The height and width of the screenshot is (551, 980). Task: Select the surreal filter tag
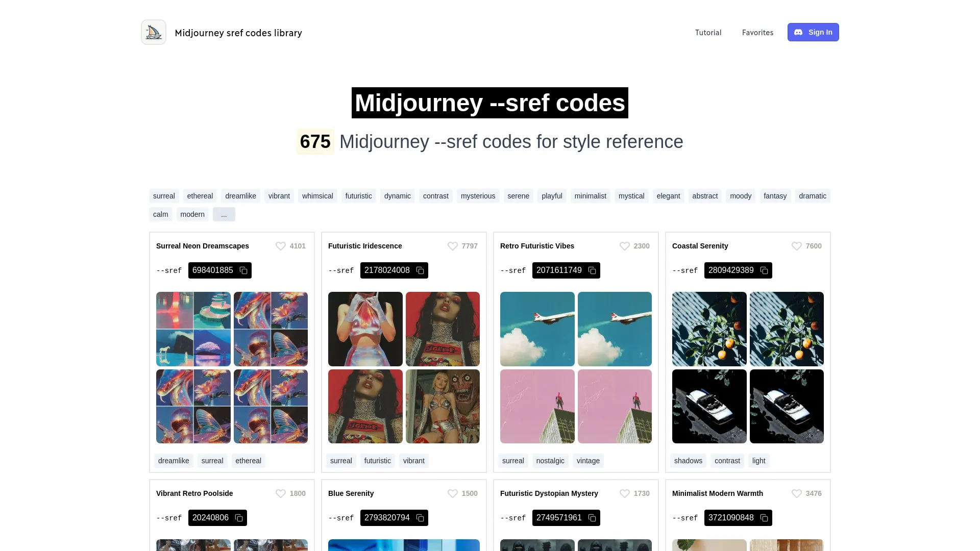(163, 195)
